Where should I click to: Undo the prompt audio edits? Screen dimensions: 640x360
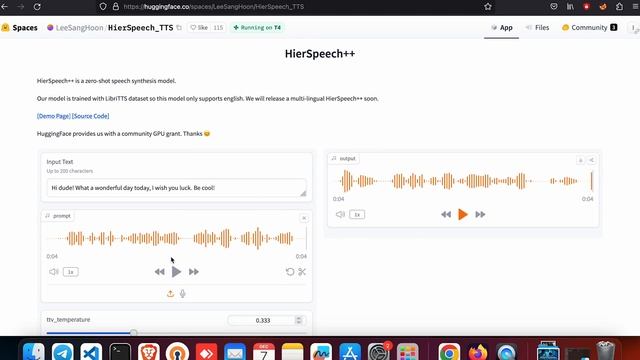[x=290, y=272]
